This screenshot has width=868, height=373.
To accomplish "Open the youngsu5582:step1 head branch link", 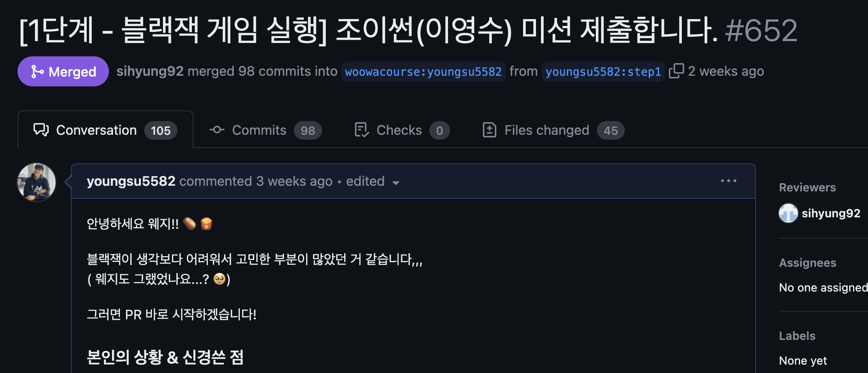I will point(603,72).
